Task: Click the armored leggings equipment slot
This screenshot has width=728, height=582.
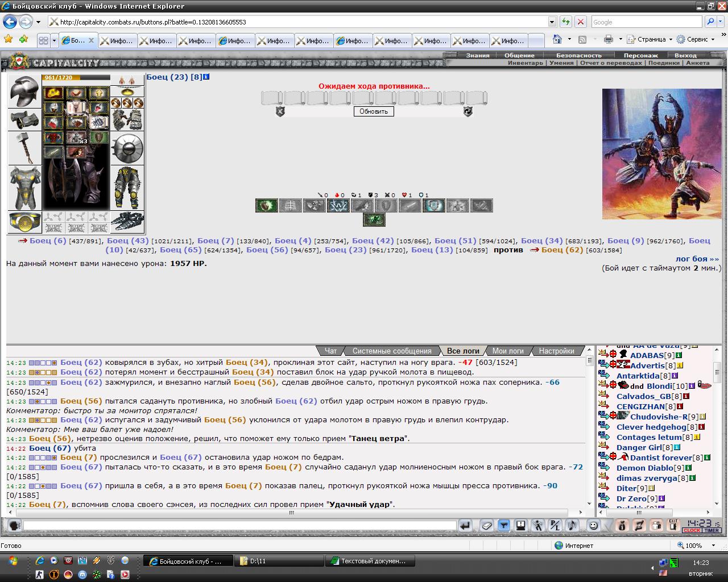Action: pos(127,188)
